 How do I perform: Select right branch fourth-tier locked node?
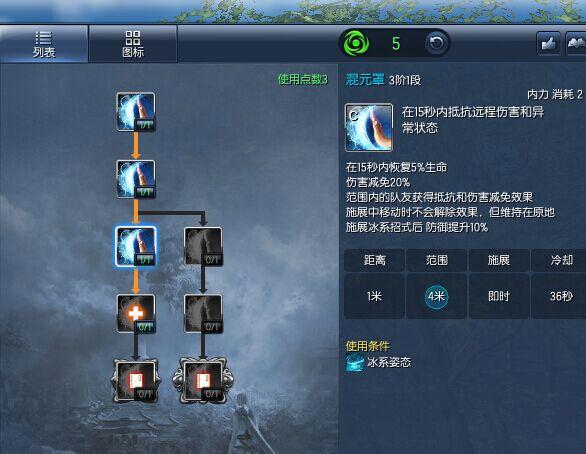click(x=203, y=314)
